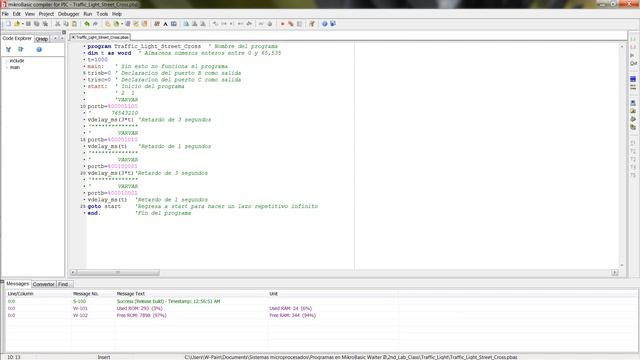Switch to the Convertor tab
This screenshot has height=360, width=640.
43,284
